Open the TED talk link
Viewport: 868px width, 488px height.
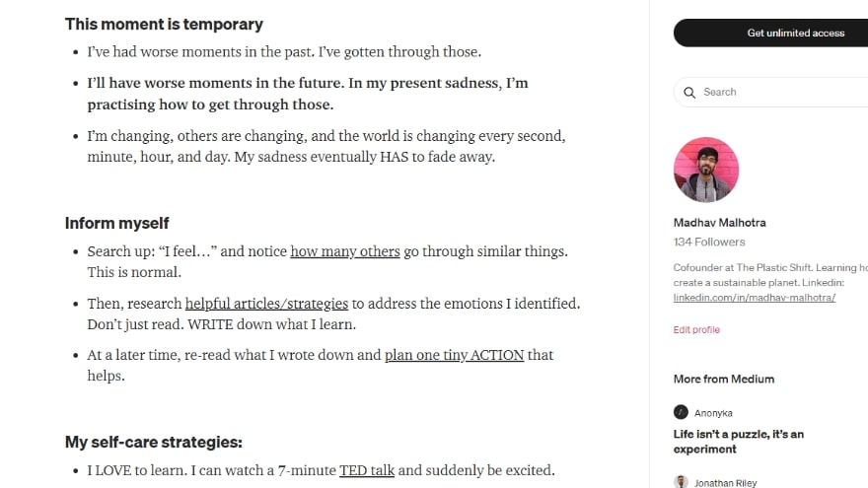(x=367, y=470)
